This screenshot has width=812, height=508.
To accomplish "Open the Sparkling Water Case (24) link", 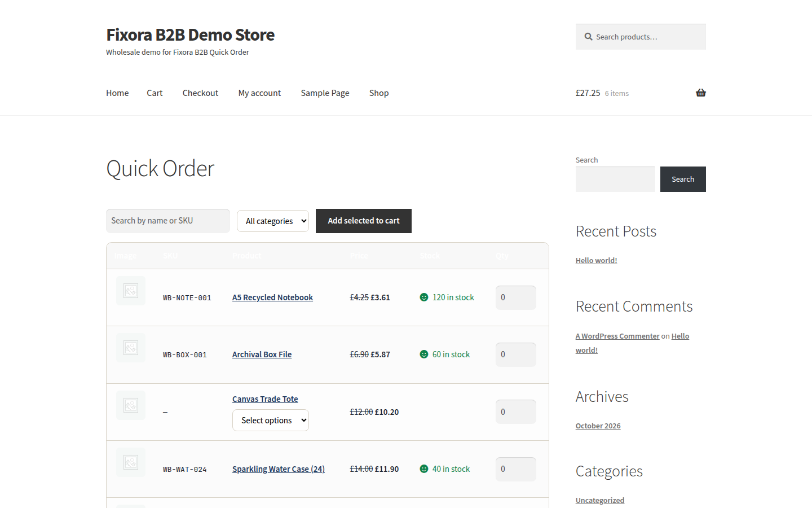I will [x=279, y=469].
